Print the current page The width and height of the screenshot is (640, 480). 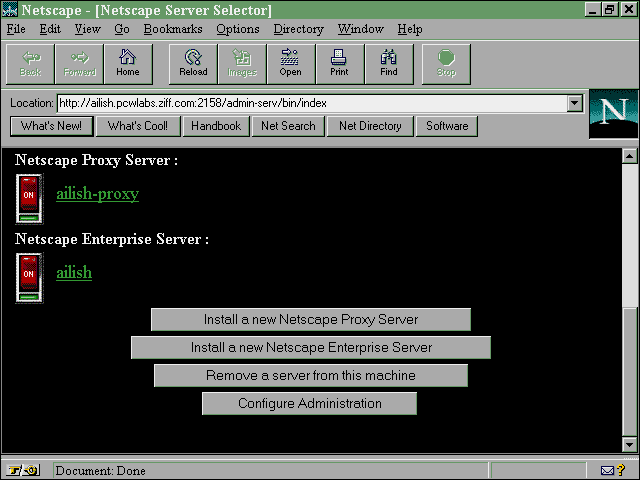(340, 64)
